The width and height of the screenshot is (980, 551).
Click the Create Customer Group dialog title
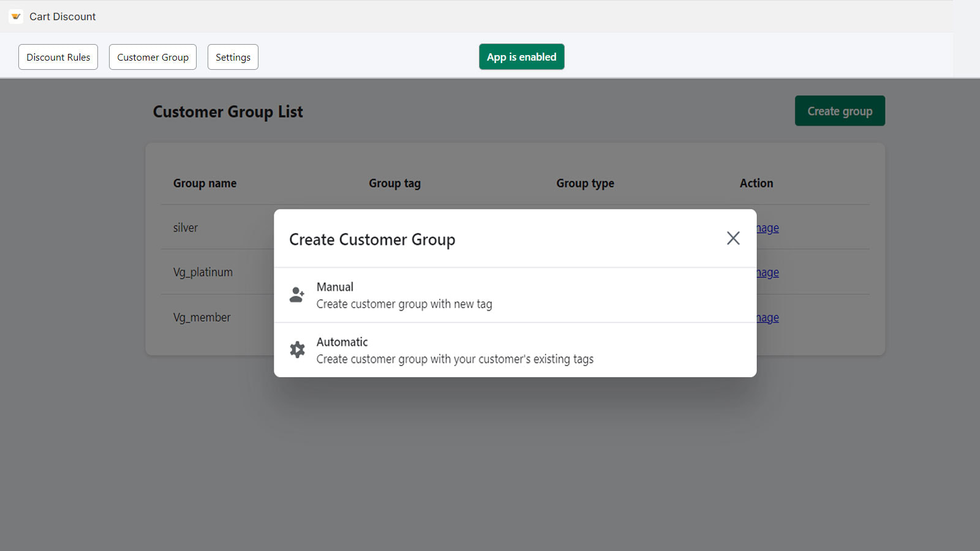pyautogui.click(x=372, y=239)
